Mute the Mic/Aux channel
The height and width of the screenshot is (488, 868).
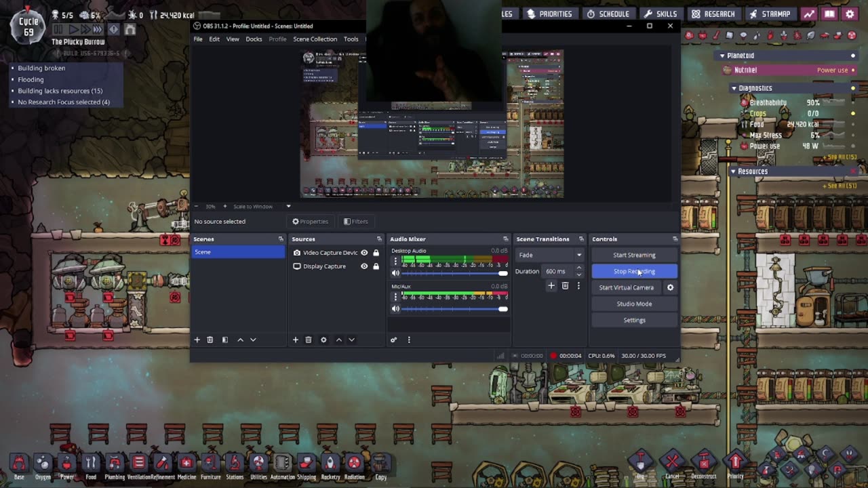tap(396, 309)
